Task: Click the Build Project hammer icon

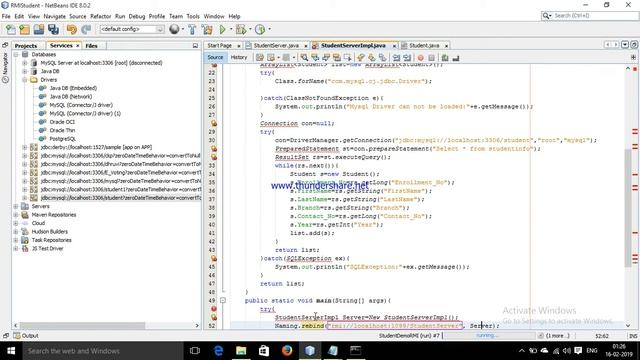Action: (192, 29)
